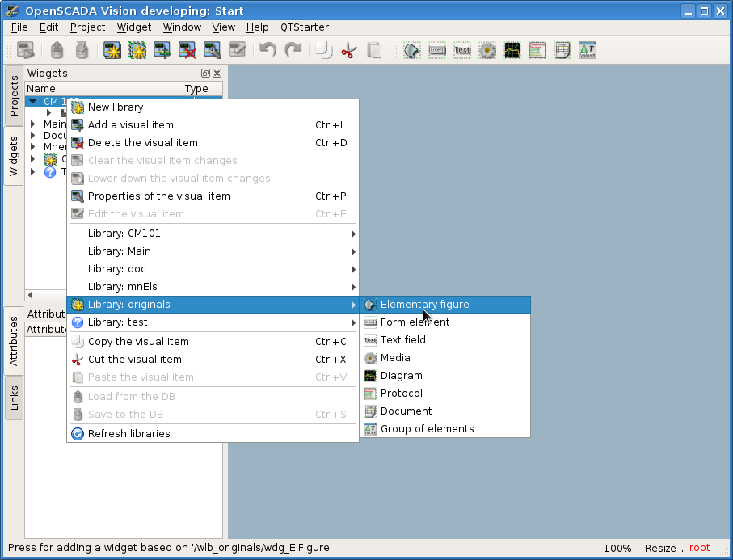Viewport: 733px width, 560px height.
Task: Open the Project menu
Action: (x=87, y=27)
